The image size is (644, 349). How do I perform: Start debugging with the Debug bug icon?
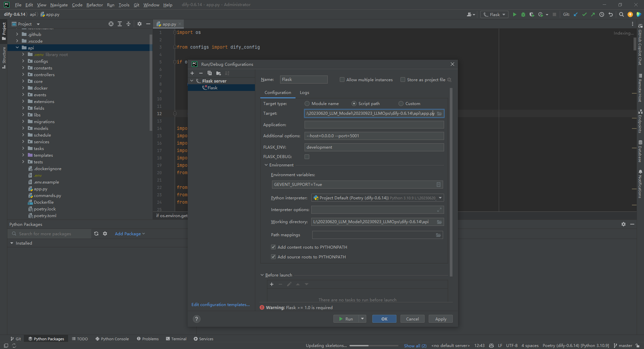[524, 14]
